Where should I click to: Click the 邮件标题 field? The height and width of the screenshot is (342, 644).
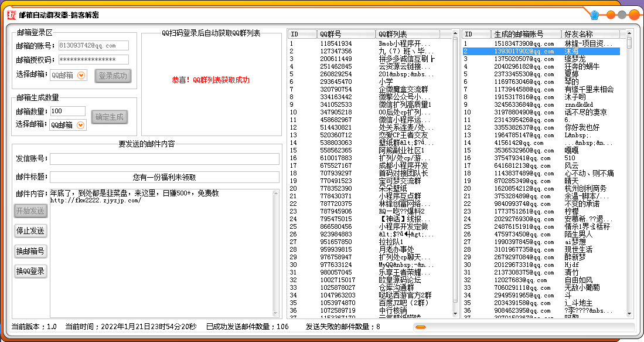tap(165, 177)
